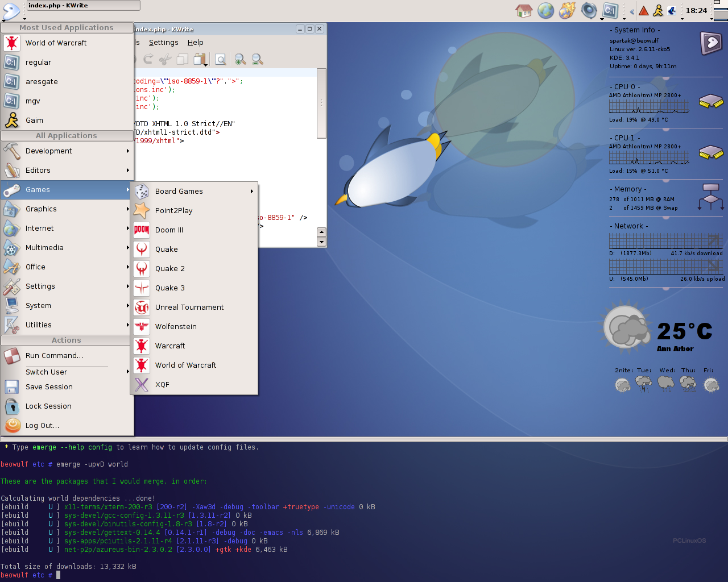The image size is (728, 582).
Task: Click the KWrite scroll down arrow
Action: click(321, 242)
